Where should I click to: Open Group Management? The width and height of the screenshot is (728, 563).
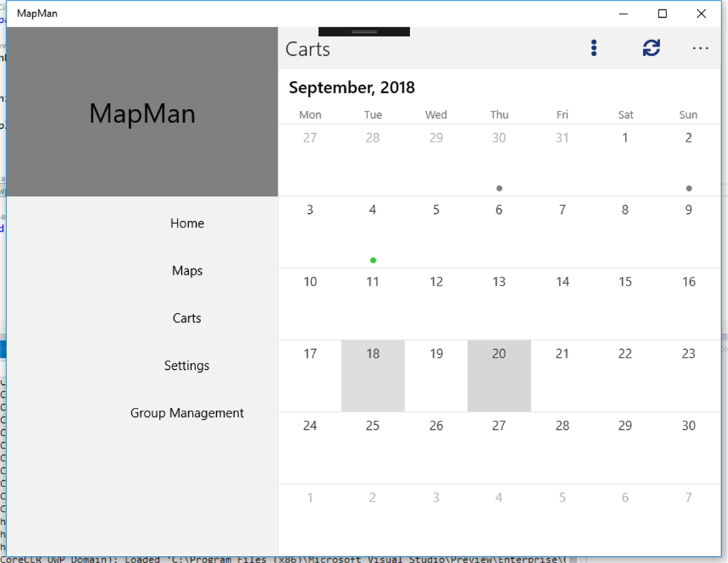coord(187,413)
